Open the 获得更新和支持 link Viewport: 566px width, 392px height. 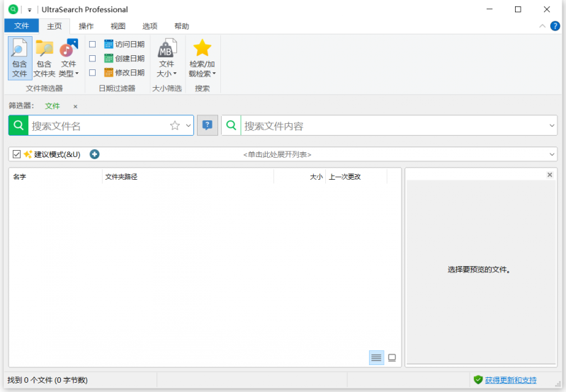pos(511,380)
